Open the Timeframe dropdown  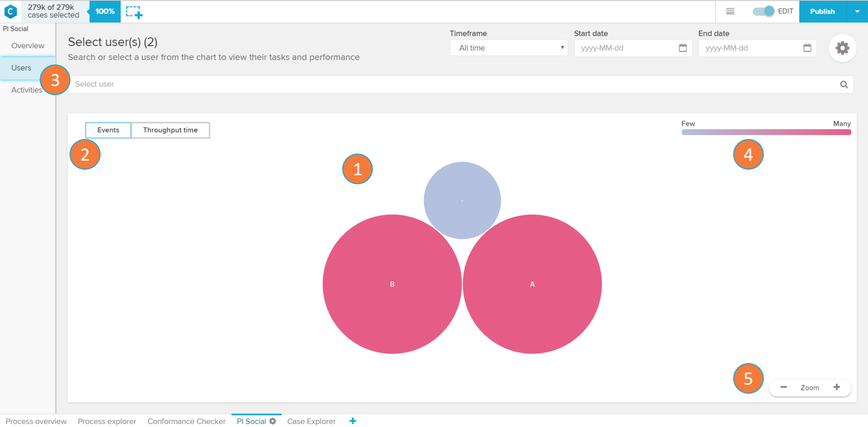[509, 48]
